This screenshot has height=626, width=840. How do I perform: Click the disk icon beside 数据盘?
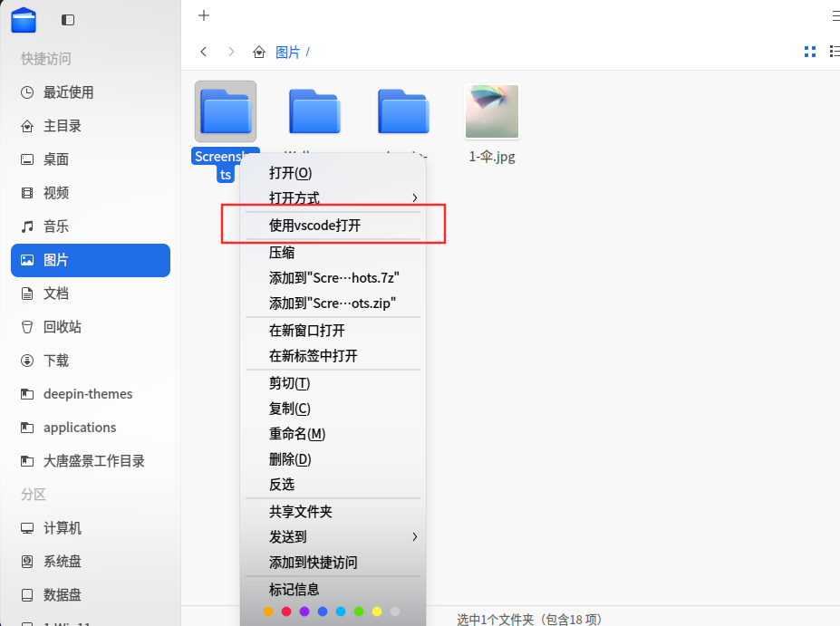(x=27, y=595)
